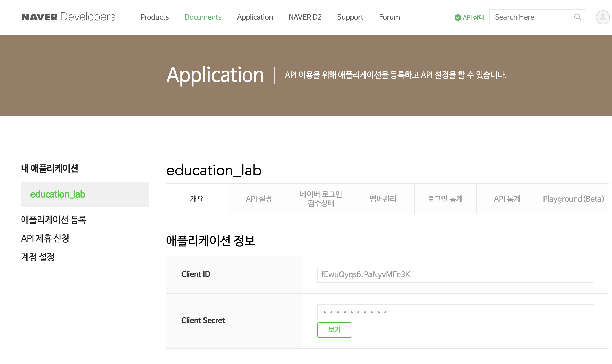
Task: Open the 멤버관리 tab
Action: [383, 199]
